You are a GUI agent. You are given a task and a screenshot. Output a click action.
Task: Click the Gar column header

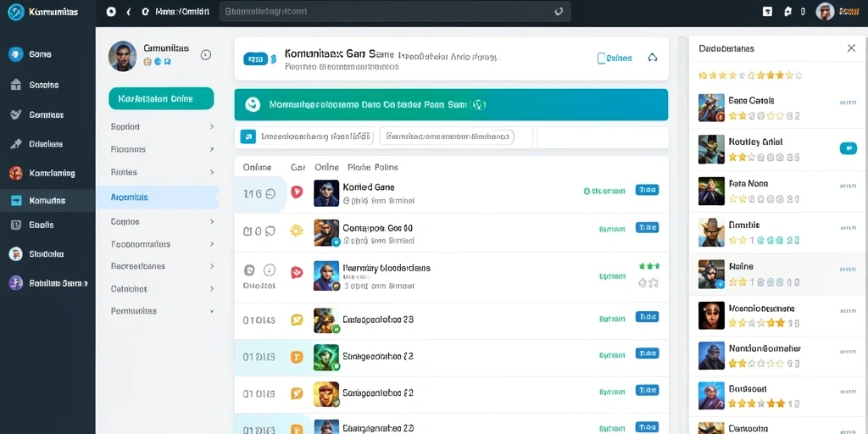point(298,167)
